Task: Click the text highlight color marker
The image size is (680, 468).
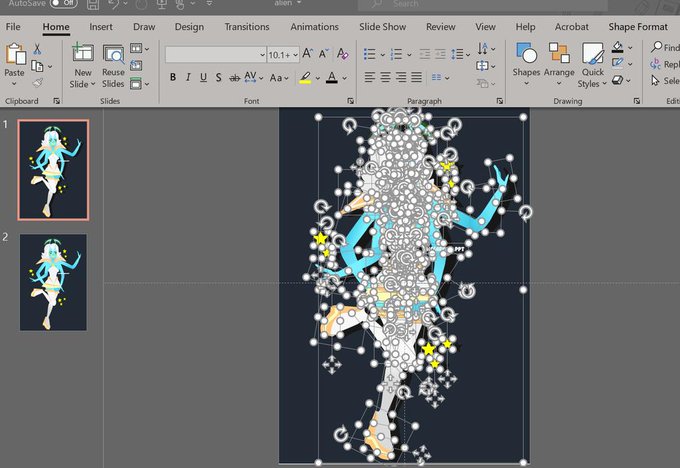Action: tap(305, 78)
